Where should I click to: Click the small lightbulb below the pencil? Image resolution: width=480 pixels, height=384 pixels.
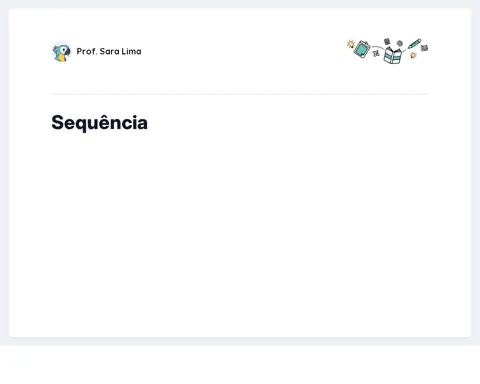click(413, 55)
